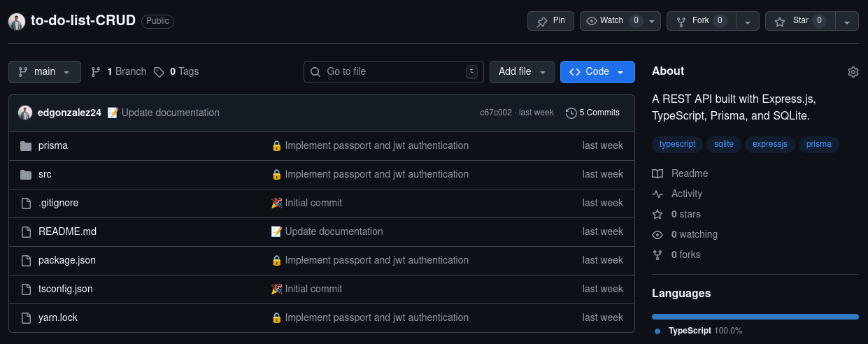868x344 pixels.
Task: Select the sqlite topic tag
Action: coord(724,144)
